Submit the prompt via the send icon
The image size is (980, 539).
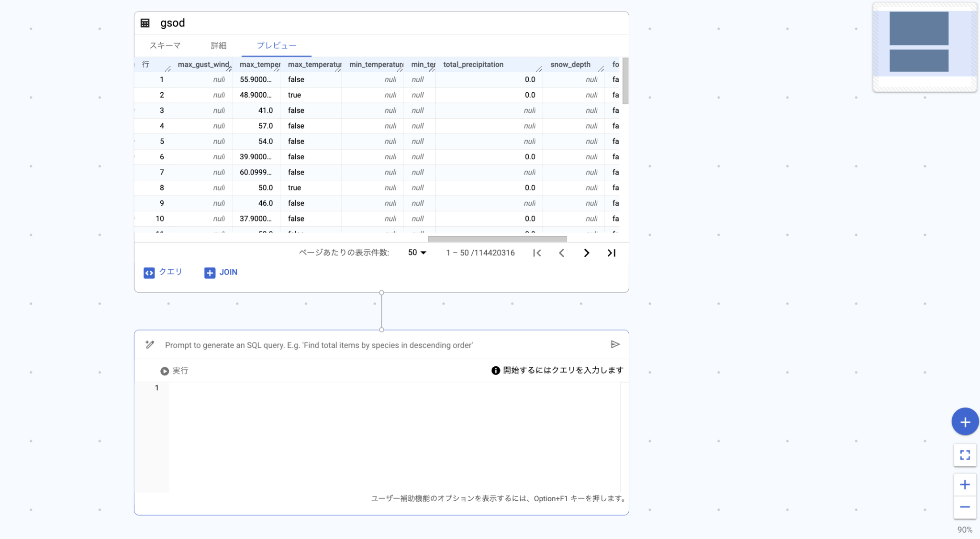coord(616,344)
